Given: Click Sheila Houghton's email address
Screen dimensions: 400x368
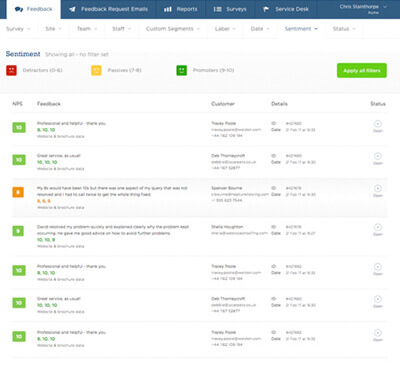Looking at the screenshot, I should pyautogui.click(x=239, y=233).
